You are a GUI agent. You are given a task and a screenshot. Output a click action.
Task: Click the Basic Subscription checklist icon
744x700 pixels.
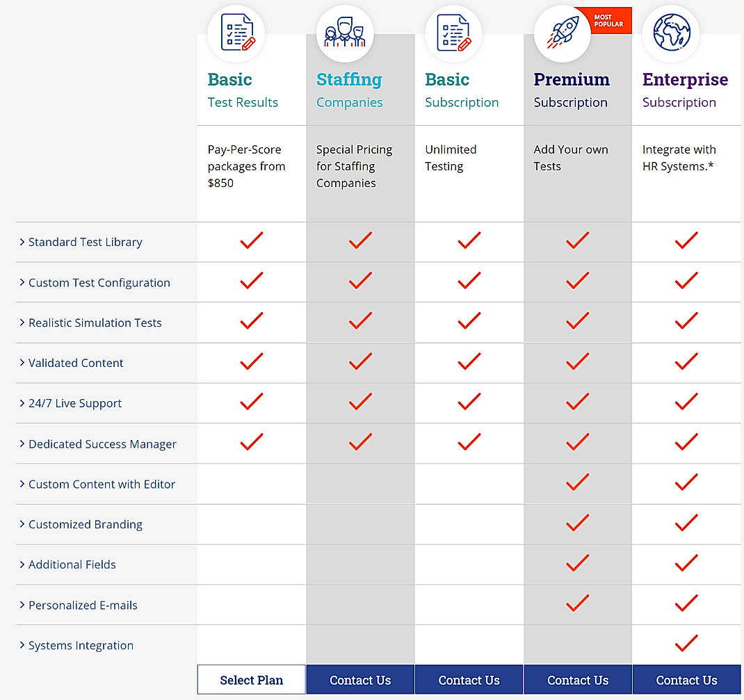(453, 33)
